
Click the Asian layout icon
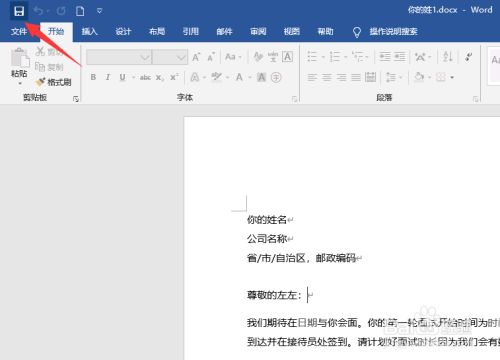click(420, 57)
